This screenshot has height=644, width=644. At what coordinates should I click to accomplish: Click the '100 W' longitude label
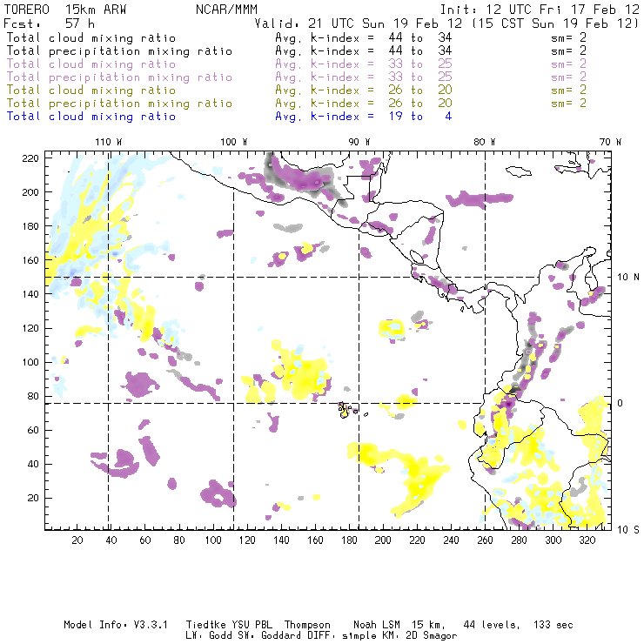click(x=234, y=142)
